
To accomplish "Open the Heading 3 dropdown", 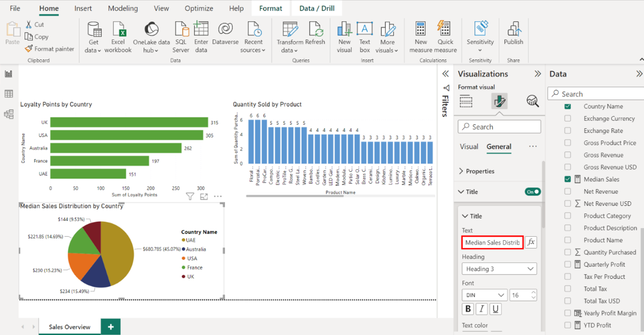I will [499, 269].
